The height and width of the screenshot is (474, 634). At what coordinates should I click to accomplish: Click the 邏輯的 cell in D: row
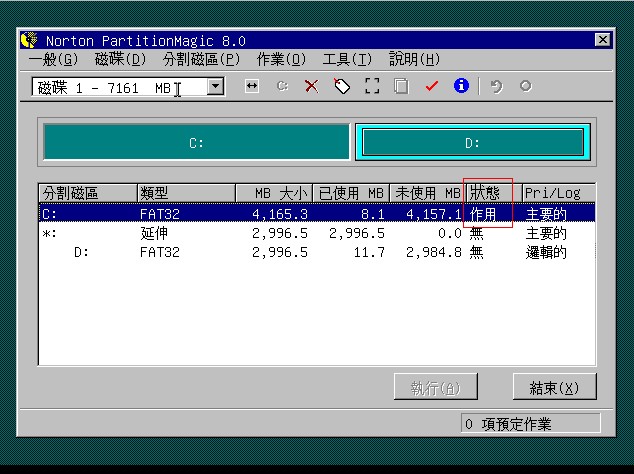pos(546,252)
